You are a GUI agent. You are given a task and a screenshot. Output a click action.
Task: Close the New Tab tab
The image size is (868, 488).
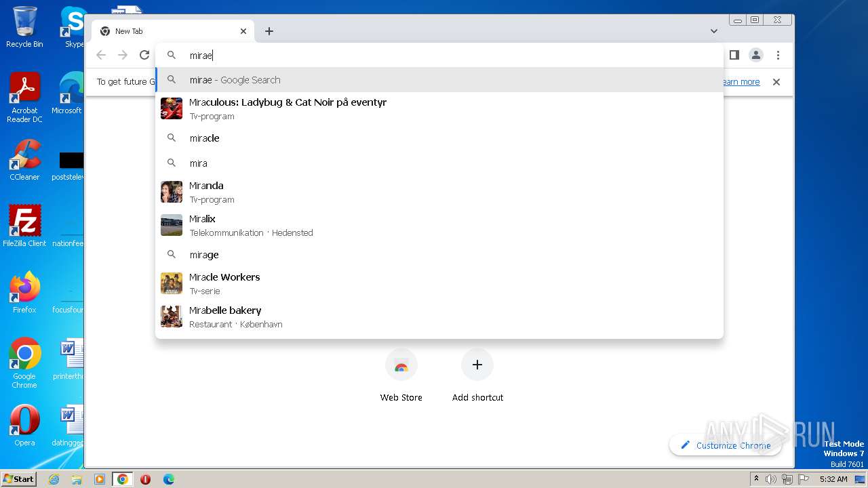coord(243,31)
